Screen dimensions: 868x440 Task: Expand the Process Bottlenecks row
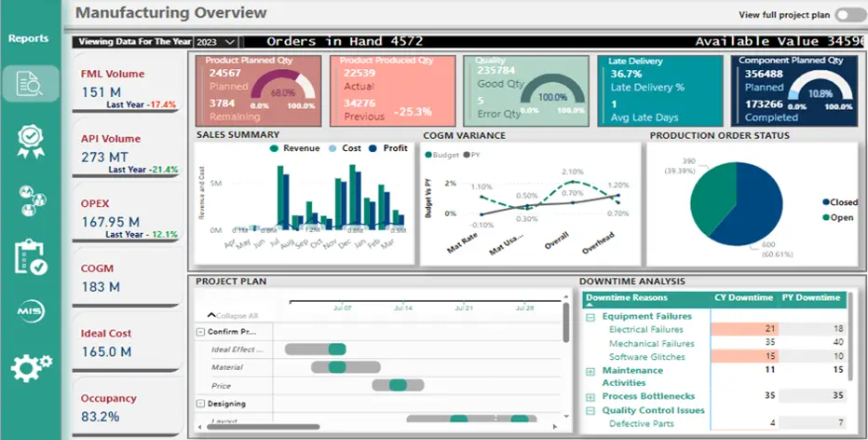point(590,397)
